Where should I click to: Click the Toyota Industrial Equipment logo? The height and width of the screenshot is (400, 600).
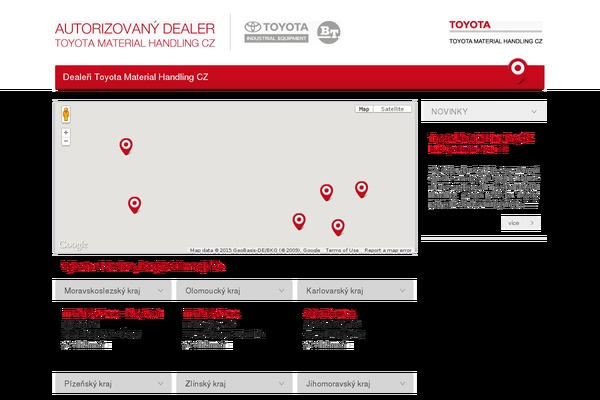[277, 32]
